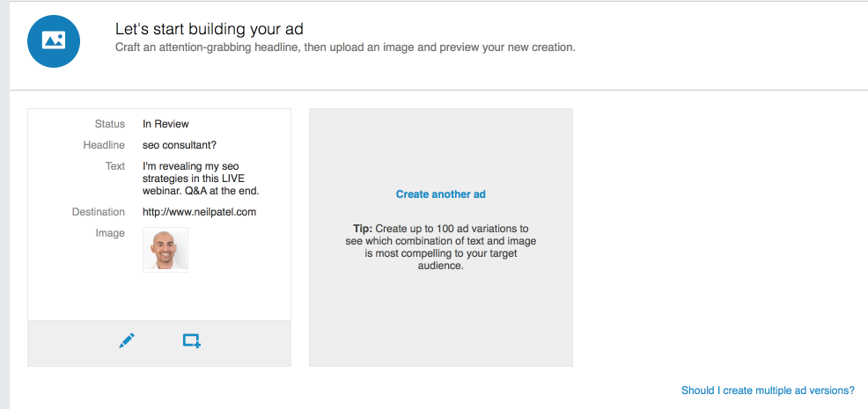Click the destination URL neilpatel.com

(199, 212)
